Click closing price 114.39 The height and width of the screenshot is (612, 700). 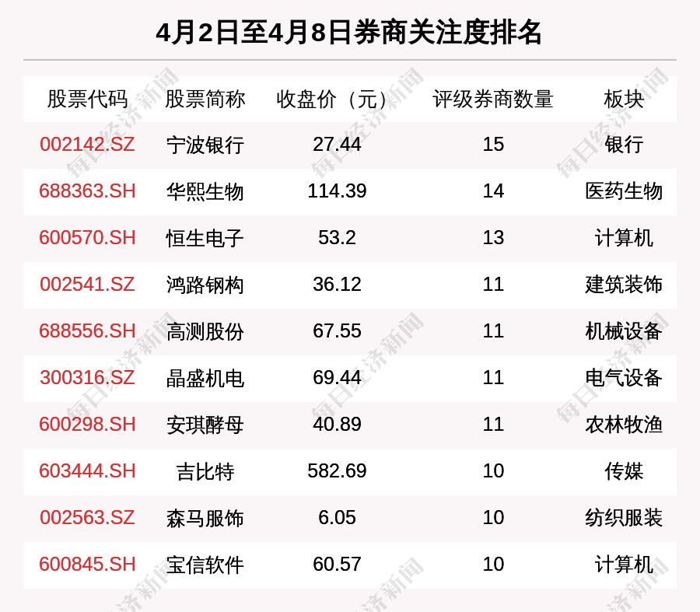337,191
